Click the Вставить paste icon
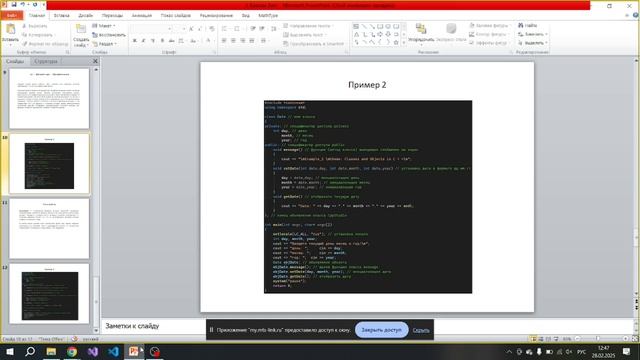640x360 pixels. point(10,29)
